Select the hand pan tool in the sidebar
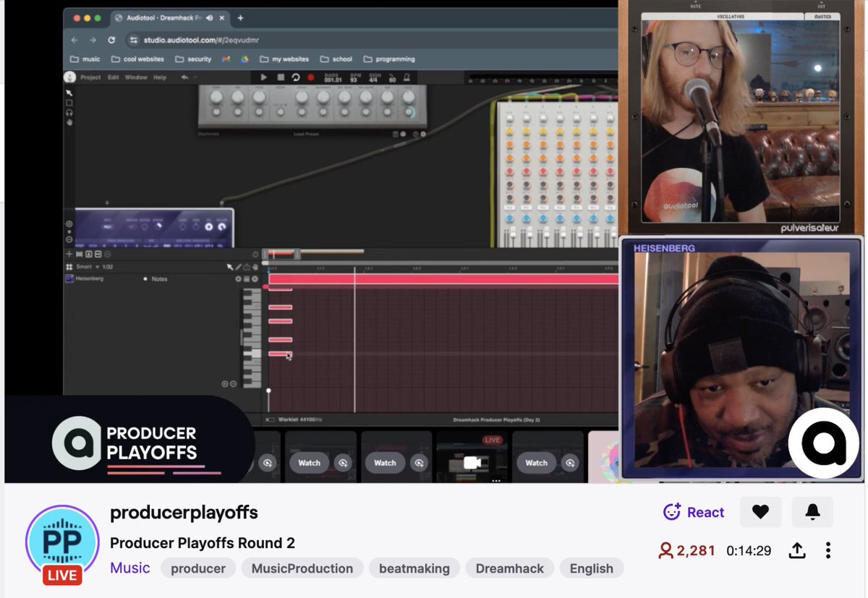 pos(69,123)
